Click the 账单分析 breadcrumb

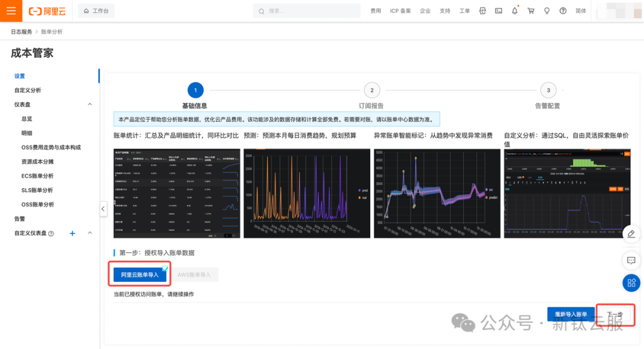[x=52, y=32]
